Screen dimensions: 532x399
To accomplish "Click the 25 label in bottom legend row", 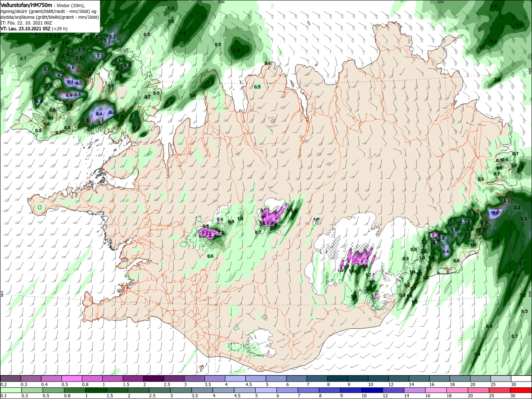I will tap(492, 396).
